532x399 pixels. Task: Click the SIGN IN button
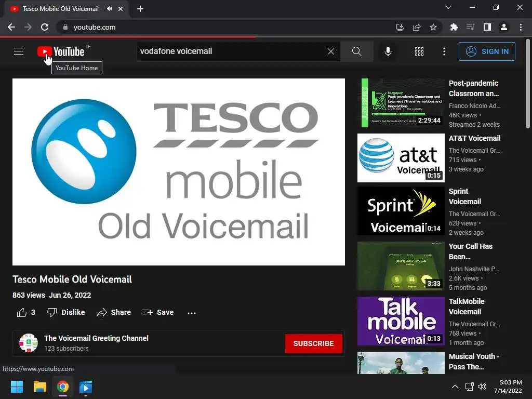click(486, 51)
